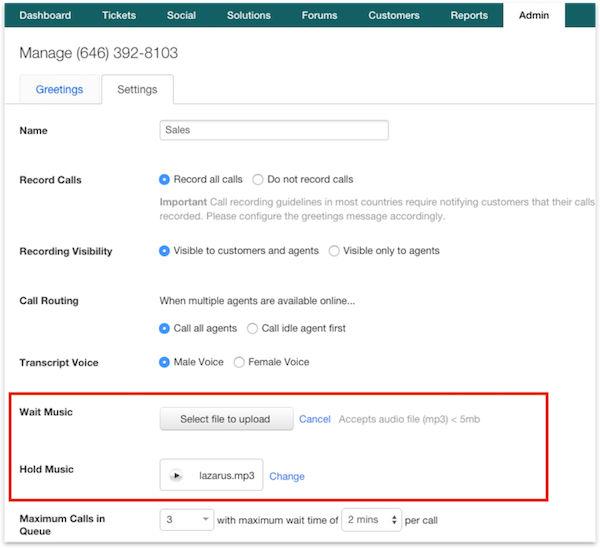Focus the Name input field
Screen dimensions: 600x548
274,130
